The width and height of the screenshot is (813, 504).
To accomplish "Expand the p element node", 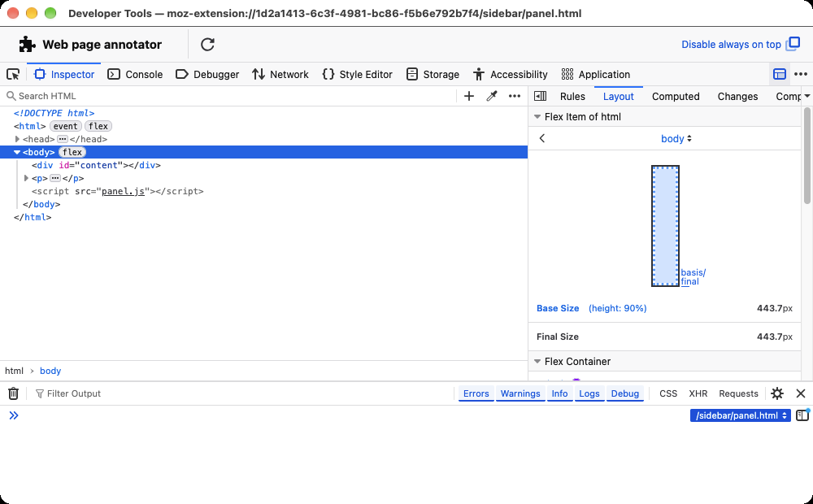I will point(26,178).
